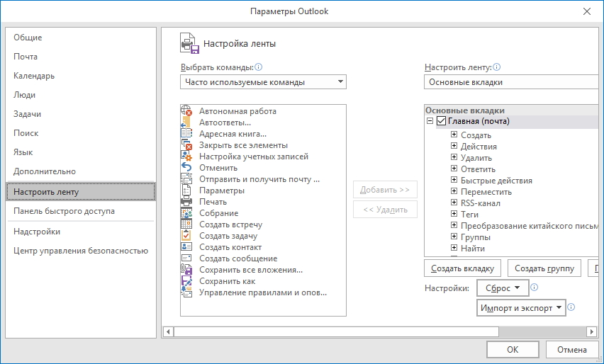Expand the Ответить group
The width and height of the screenshot is (604, 364).
[x=454, y=169]
